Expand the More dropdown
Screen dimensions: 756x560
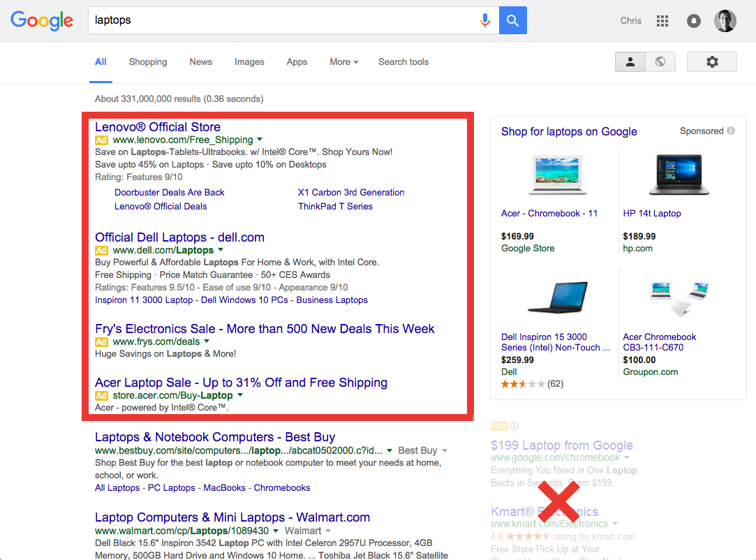pyautogui.click(x=344, y=61)
